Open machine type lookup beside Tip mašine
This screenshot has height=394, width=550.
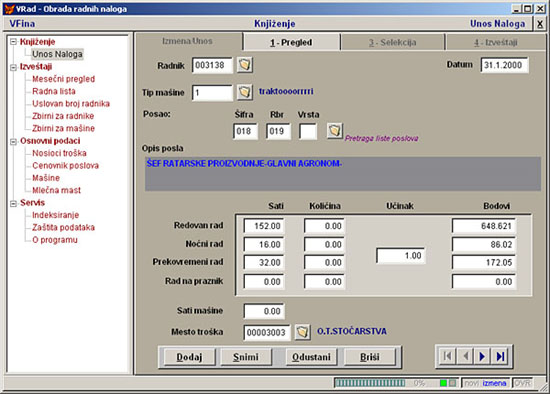(244, 92)
